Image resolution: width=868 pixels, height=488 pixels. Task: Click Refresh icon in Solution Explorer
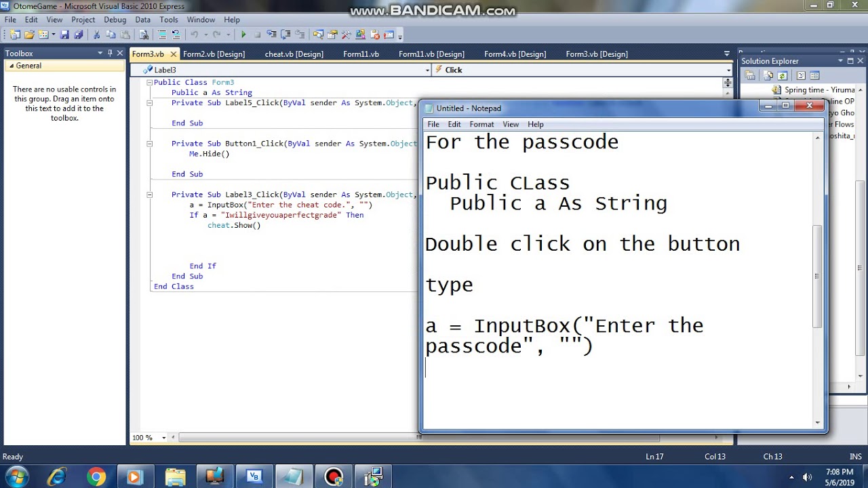pyautogui.click(x=783, y=75)
